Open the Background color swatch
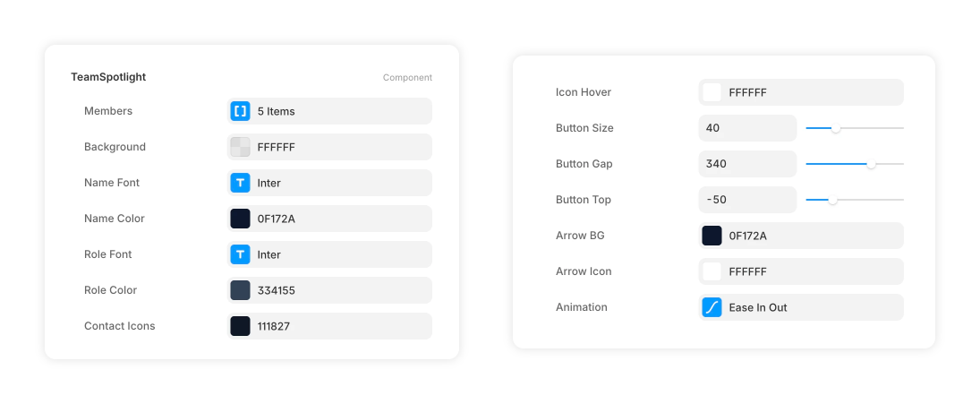This screenshot has height=404, width=980. [x=240, y=147]
